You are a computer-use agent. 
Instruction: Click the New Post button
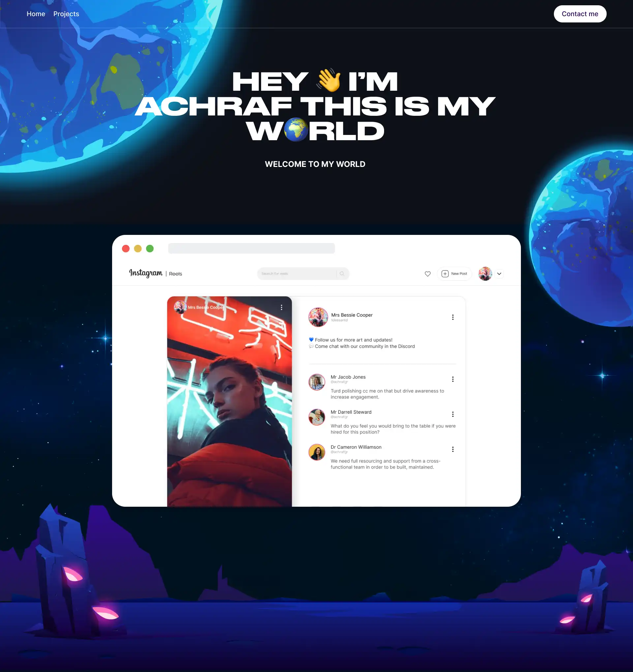pyautogui.click(x=455, y=274)
